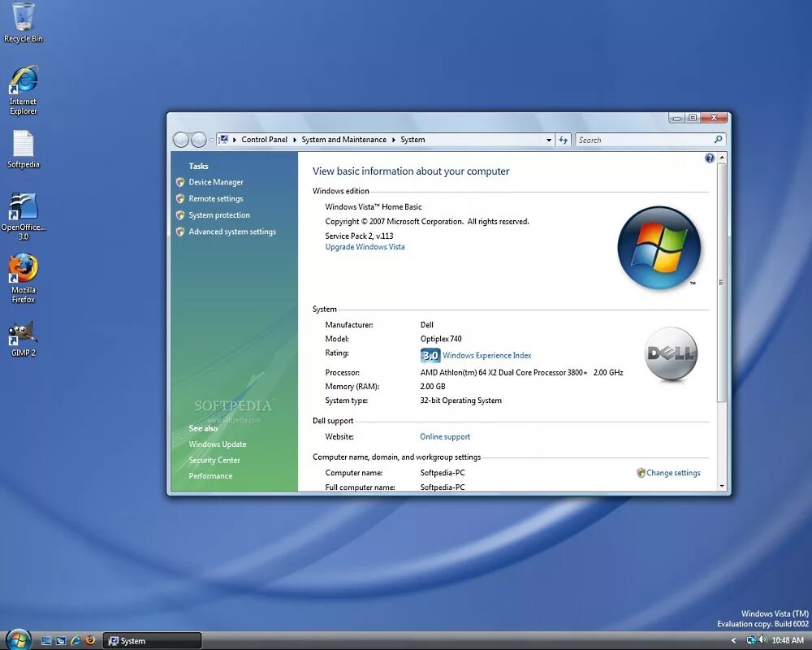Launch Internet Explorer from Quick Launch
The height and width of the screenshot is (650, 812).
[76, 641]
